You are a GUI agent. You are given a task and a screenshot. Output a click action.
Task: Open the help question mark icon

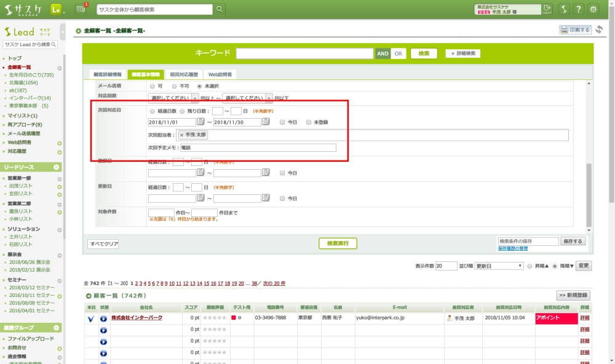(x=579, y=9)
